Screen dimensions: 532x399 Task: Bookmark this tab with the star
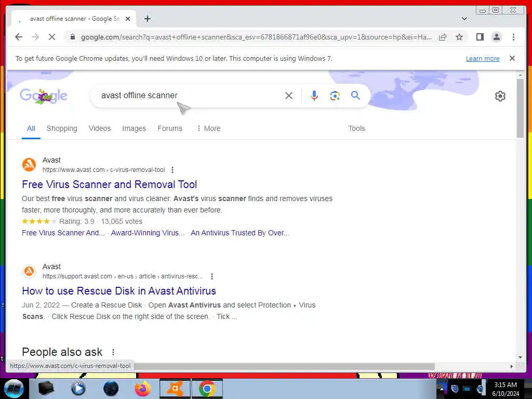click(x=459, y=37)
